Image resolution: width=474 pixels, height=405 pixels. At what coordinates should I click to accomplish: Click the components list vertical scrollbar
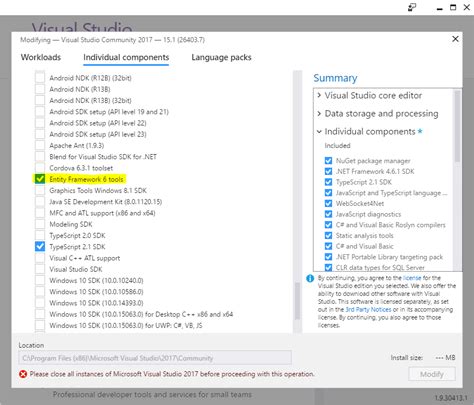point(297,301)
